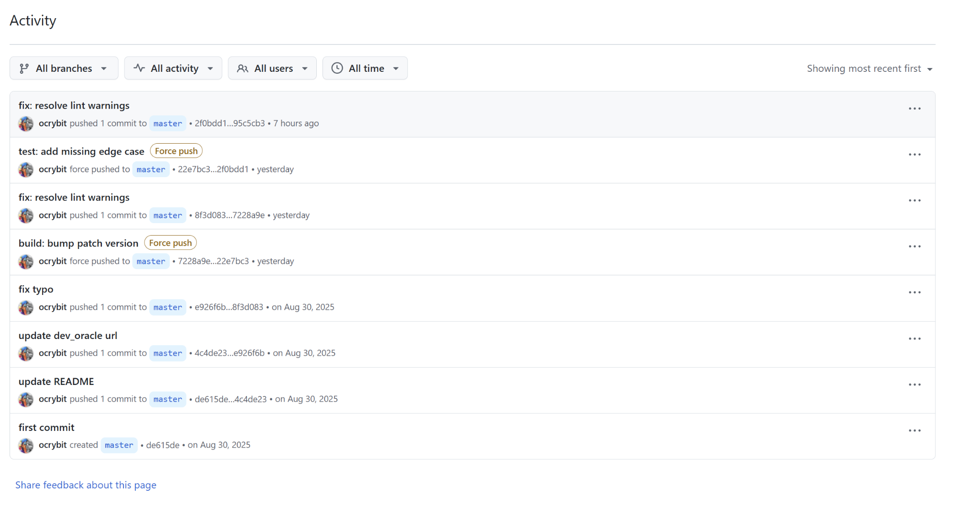980x520 pixels.
Task: Click the branch icon in All branches filter
Action: coord(24,68)
